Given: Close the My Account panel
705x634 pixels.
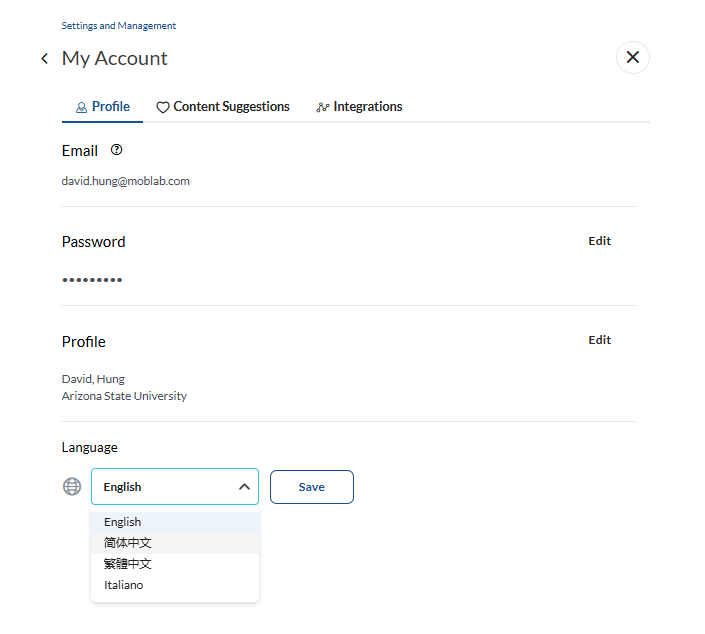Looking at the screenshot, I should tap(633, 57).
